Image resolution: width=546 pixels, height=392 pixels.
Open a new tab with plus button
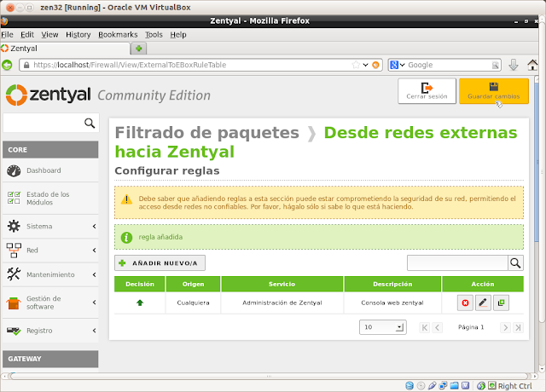[139, 49]
